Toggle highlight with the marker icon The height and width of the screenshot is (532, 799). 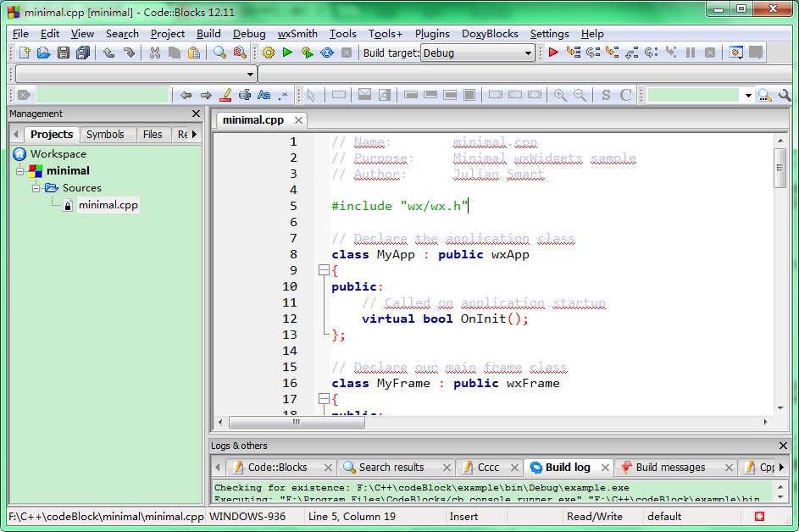tap(225, 95)
